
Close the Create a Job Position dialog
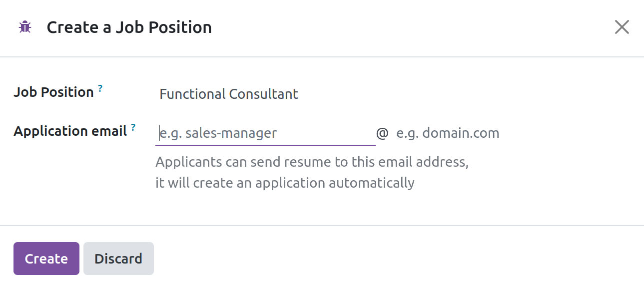622,27
